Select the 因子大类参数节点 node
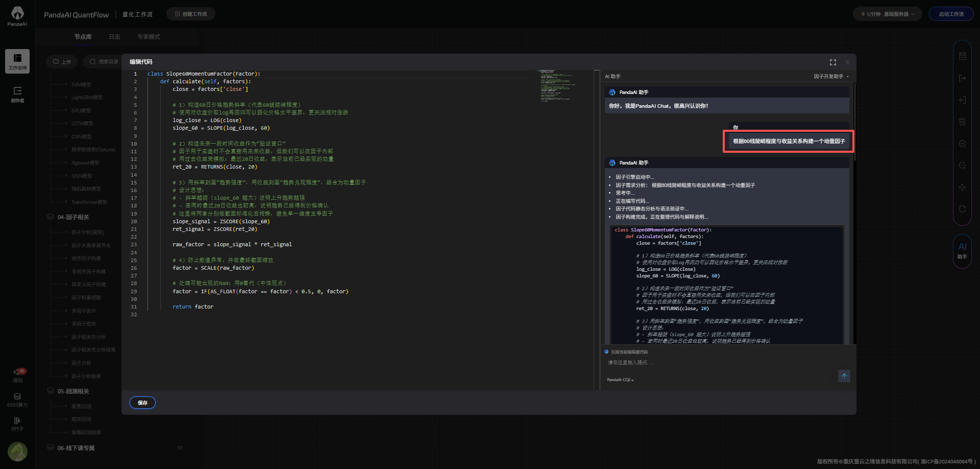The width and height of the screenshot is (980, 469). pos(91,246)
